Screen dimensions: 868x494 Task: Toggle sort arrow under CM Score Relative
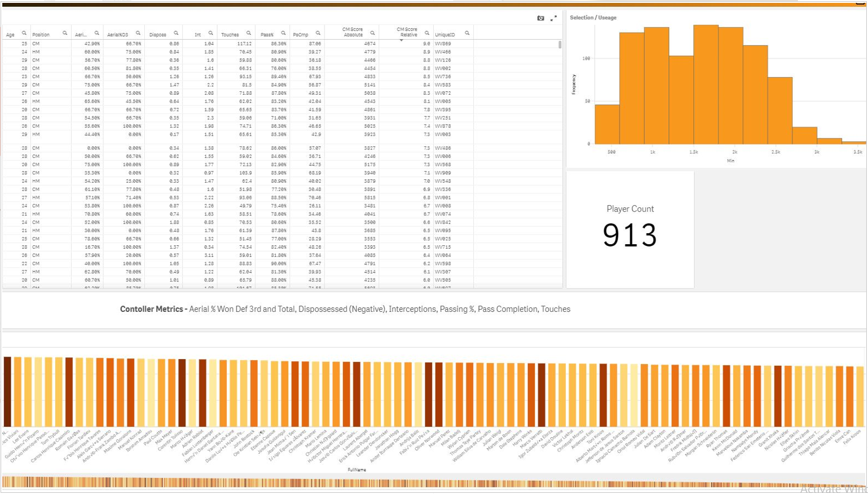click(x=402, y=41)
